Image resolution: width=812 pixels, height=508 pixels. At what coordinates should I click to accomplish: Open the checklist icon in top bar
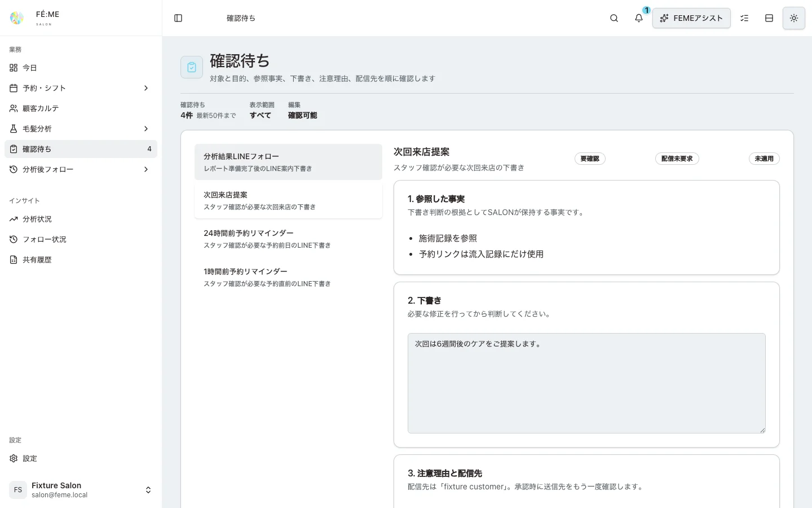pyautogui.click(x=744, y=18)
